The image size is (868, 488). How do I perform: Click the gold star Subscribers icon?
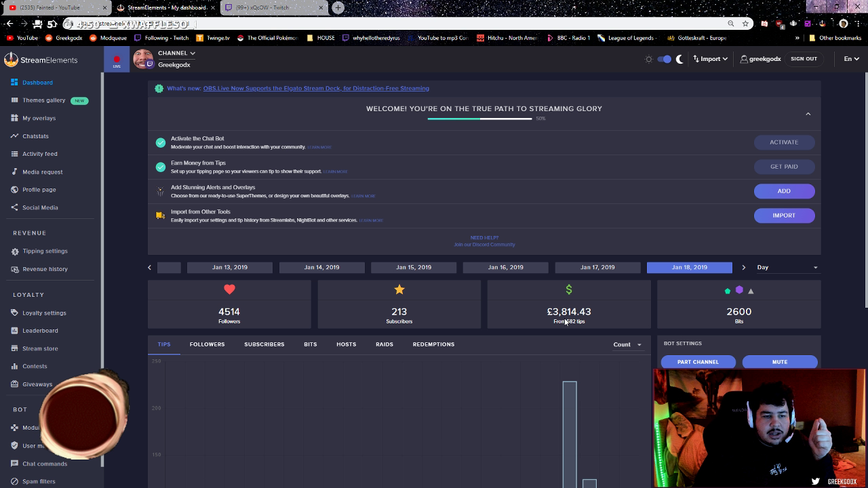tap(399, 289)
